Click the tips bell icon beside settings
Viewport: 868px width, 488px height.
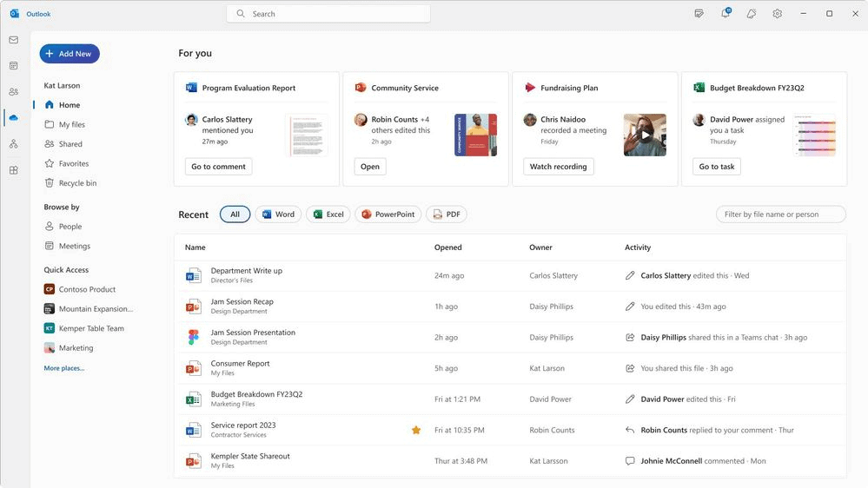pos(752,14)
